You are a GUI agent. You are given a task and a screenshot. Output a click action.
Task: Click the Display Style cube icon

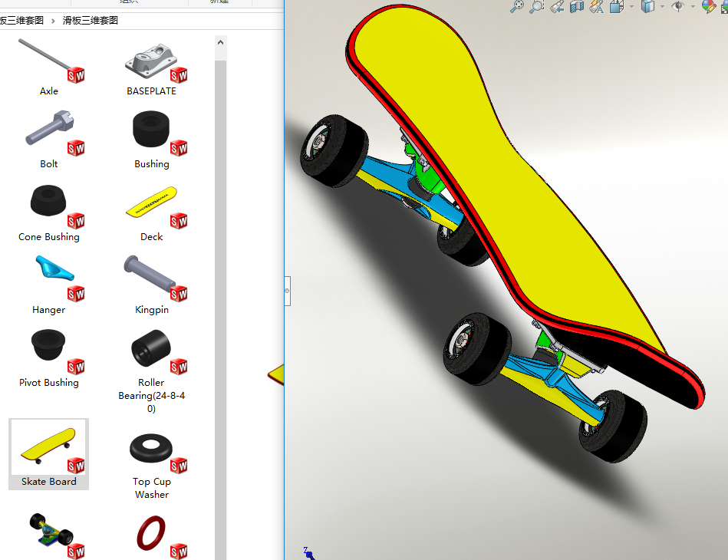click(647, 6)
